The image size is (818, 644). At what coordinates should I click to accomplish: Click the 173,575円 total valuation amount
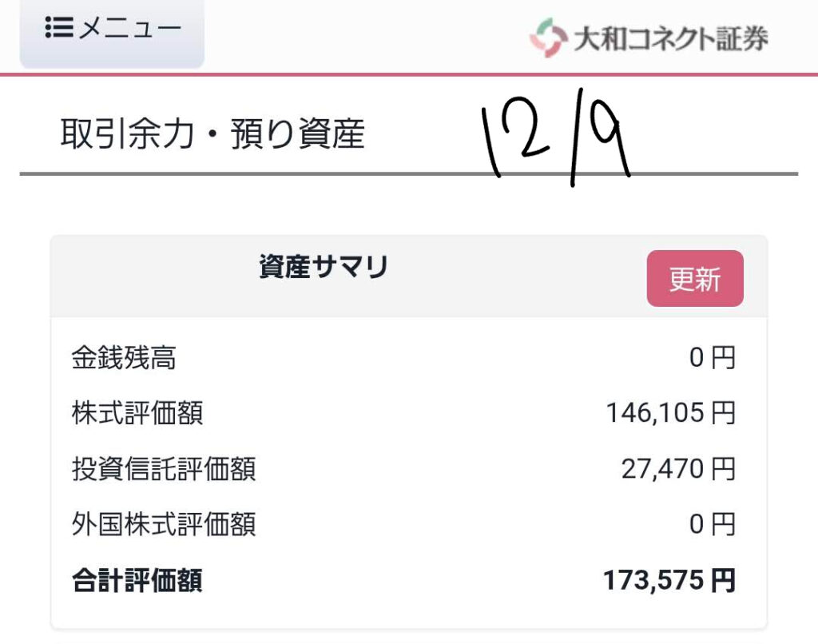[x=668, y=581]
